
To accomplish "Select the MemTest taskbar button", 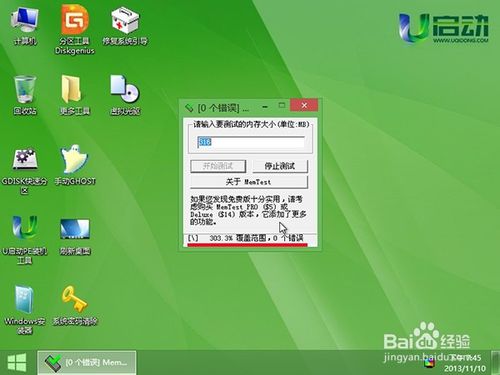I will coord(87,362).
